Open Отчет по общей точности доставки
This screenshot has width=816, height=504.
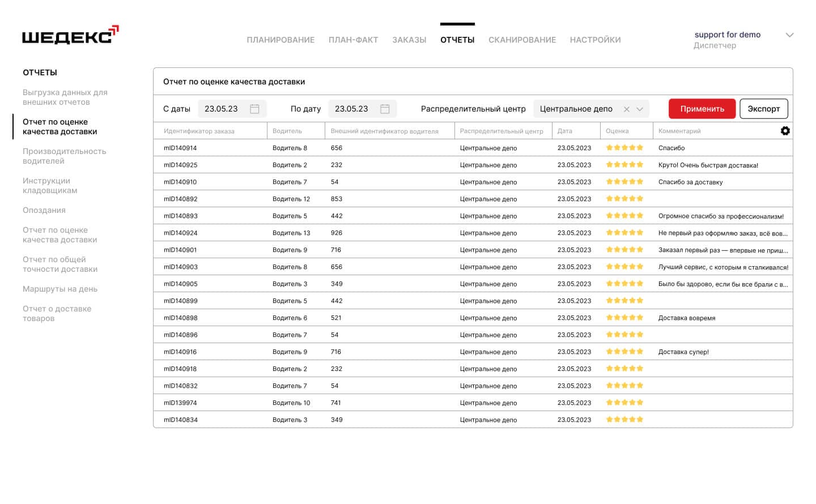tap(60, 264)
